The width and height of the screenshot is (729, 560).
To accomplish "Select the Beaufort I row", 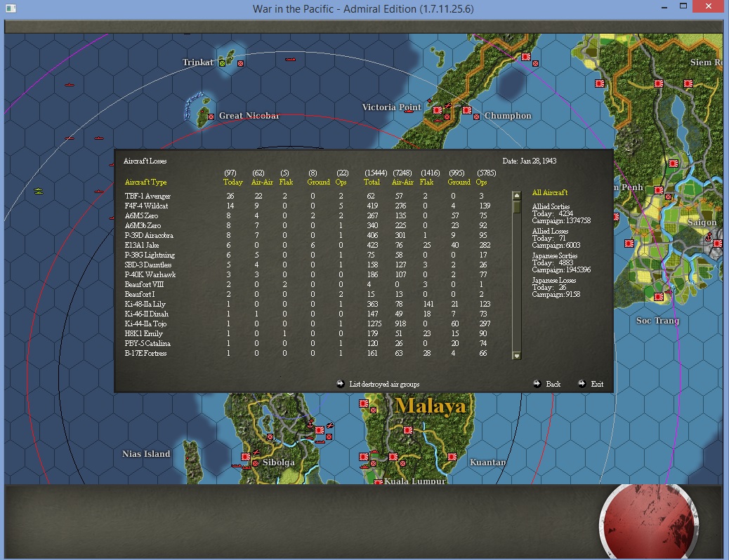I will (x=307, y=294).
